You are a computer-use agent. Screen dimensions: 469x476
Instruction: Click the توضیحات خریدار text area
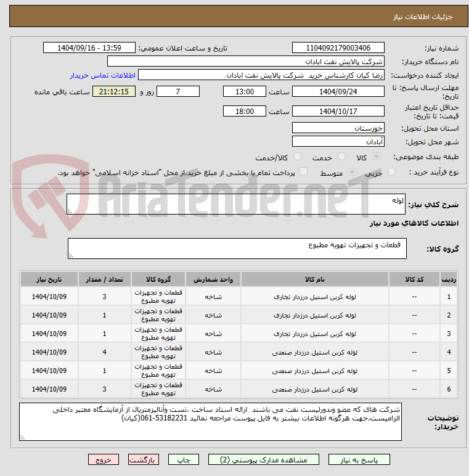click(210, 422)
